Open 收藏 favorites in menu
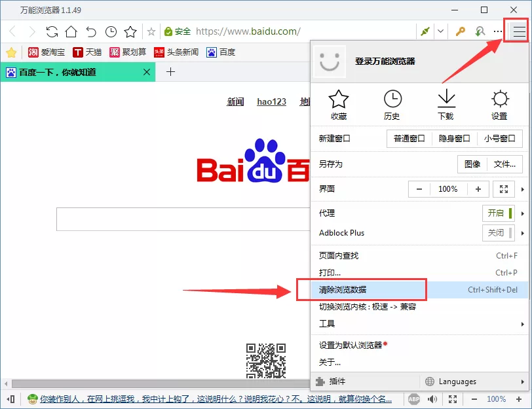Screen dimensions: 532x409 (x=339, y=105)
